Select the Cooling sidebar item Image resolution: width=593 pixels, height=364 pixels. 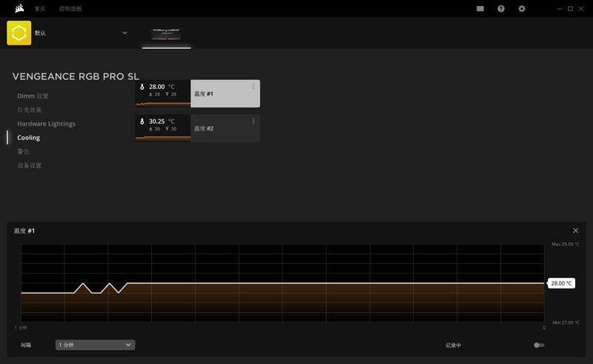pos(28,138)
